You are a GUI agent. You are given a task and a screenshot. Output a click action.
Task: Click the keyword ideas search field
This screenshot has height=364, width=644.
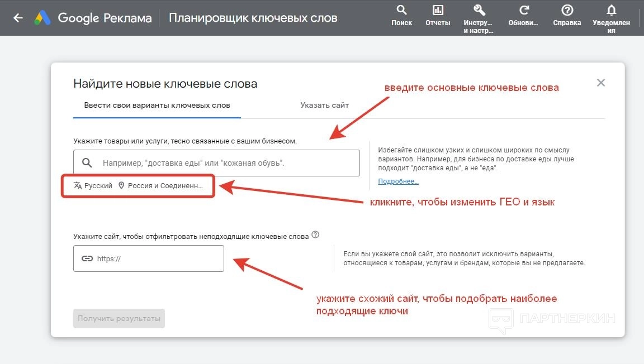[216, 163]
